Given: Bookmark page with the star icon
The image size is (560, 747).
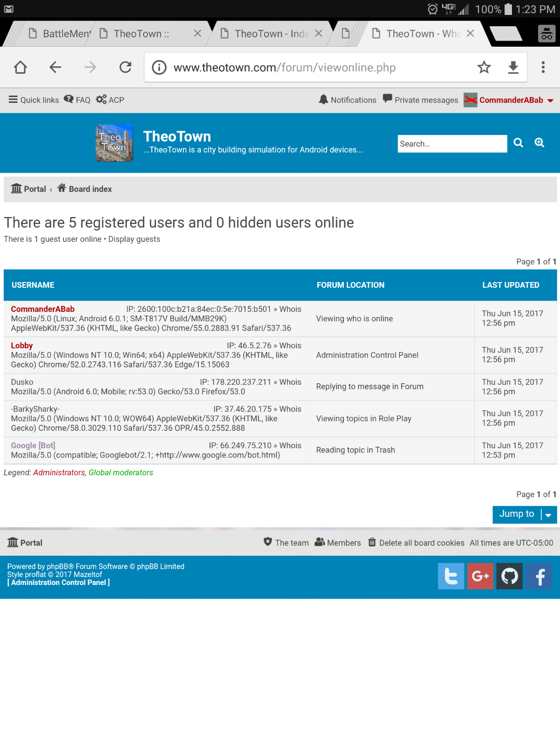Looking at the screenshot, I should pyautogui.click(x=484, y=67).
